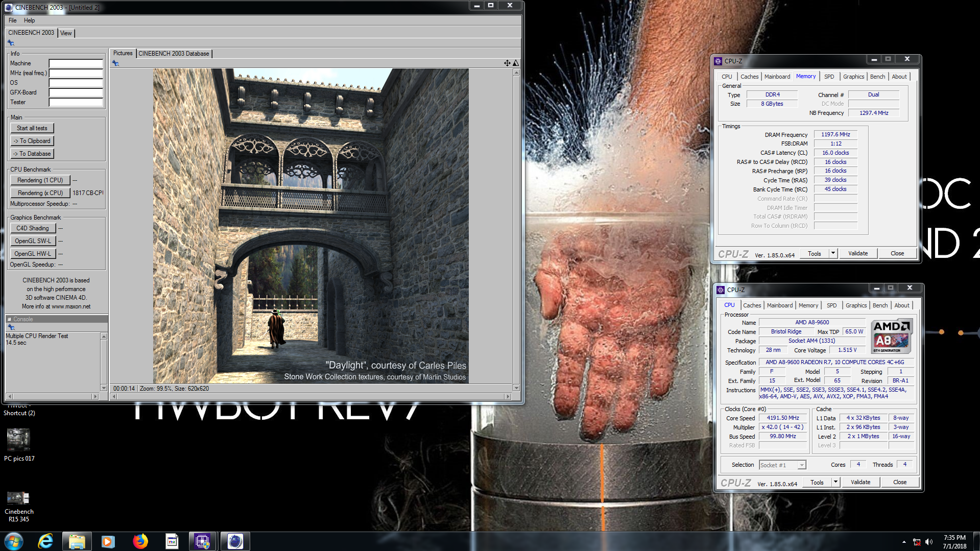Image resolution: width=980 pixels, height=551 pixels.
Task: Expand Tools dropdown arrow in bottom CPU-Z window
Action: pos(835,482)
